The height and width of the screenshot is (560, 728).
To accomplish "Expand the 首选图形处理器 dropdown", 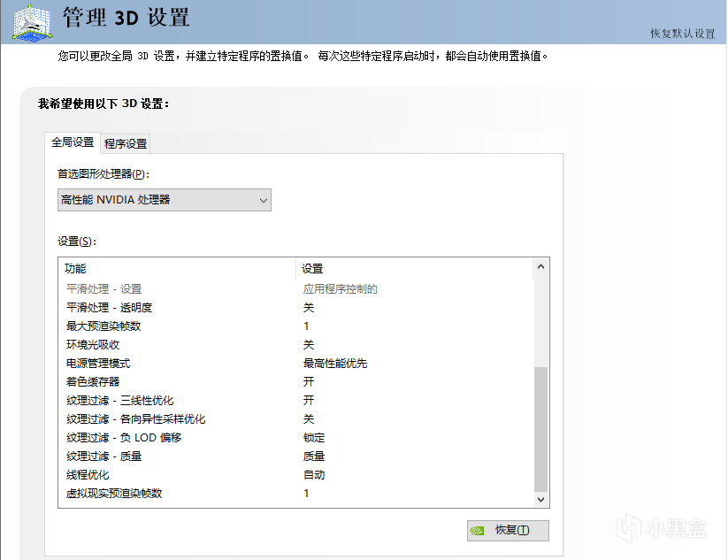I will click(x=165, y=200).
